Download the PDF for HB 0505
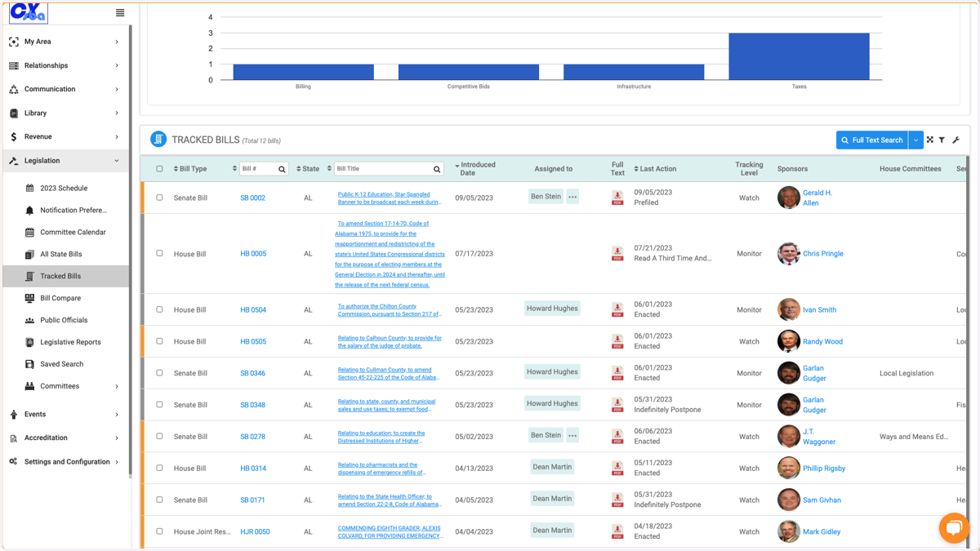Screen dimensions: 980x551 click(x=617, y=341)
